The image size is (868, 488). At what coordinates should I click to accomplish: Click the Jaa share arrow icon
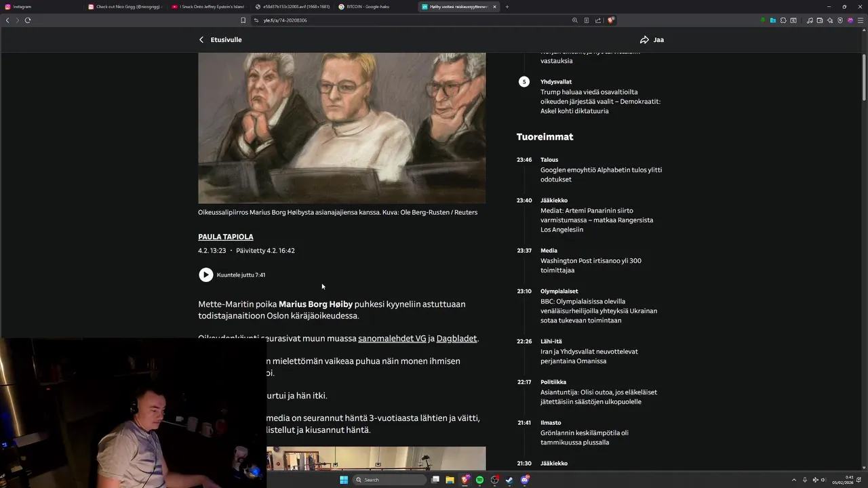click(644, 40)
